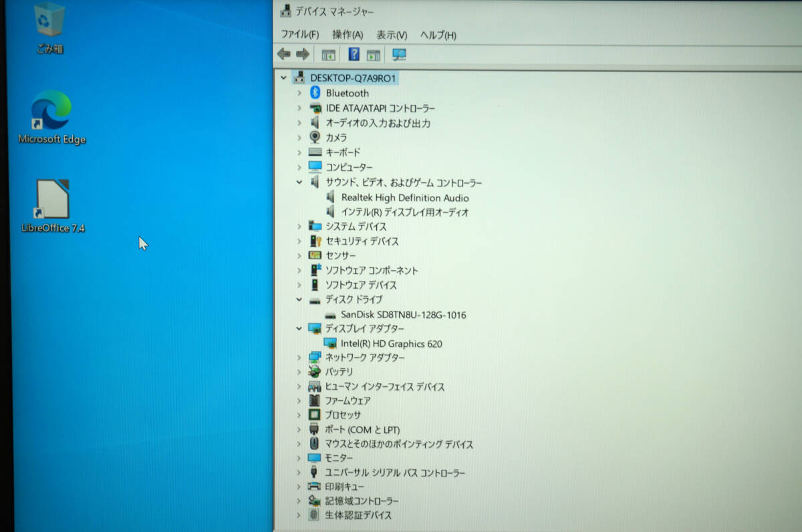The width and height of the screenshot is (802, 532).
Task: Select the Realtek audio device icon
Action: 331,198
